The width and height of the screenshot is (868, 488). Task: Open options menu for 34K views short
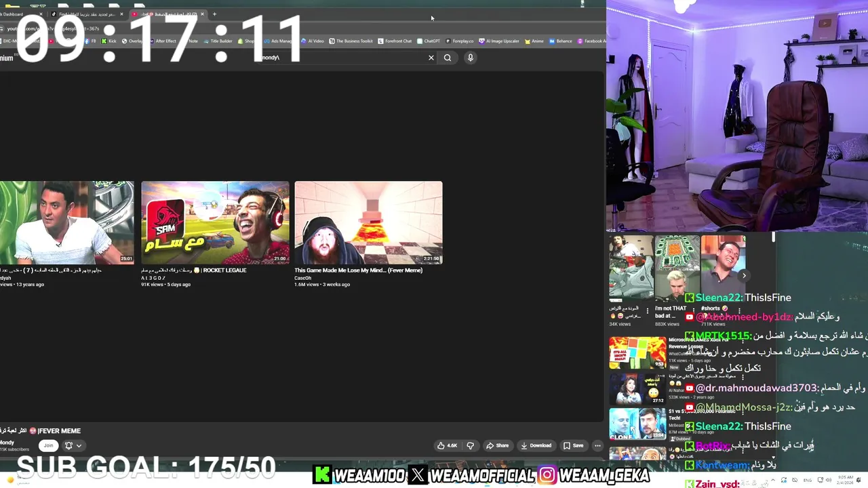point(647,312)
